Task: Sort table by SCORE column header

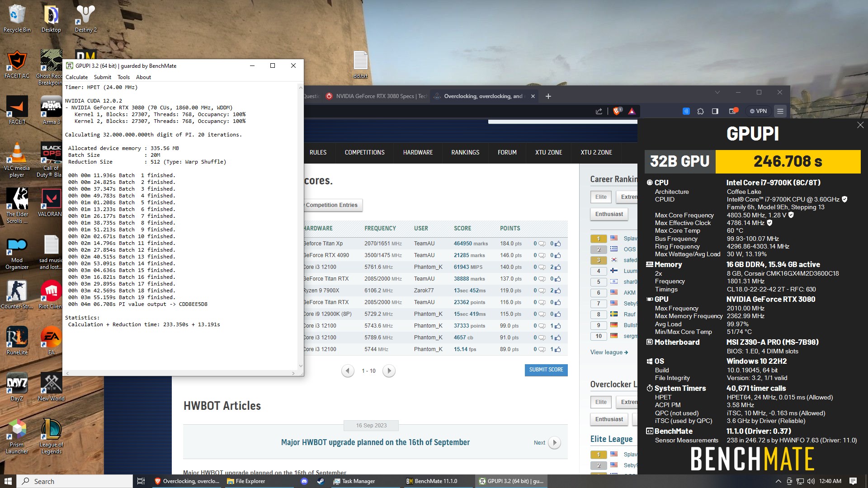Action: [462, 229]
